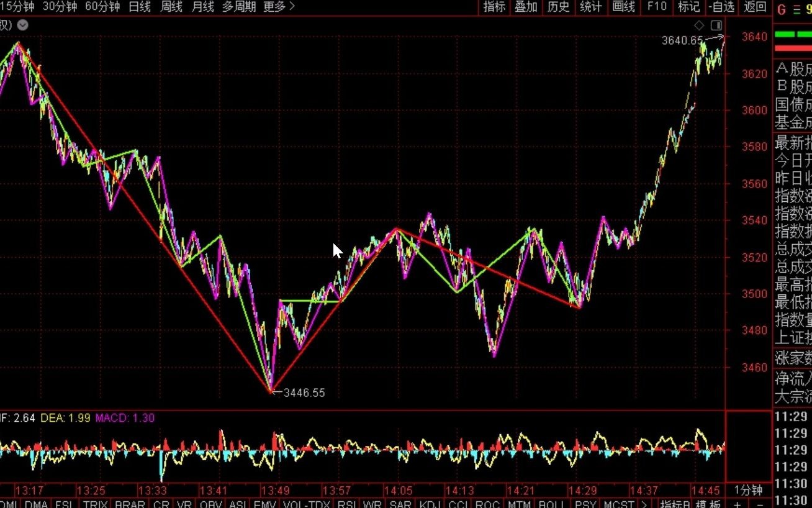Switch to the 60分钟 period
The height and width of the screenshot is (508, 812).
tap(102, 7)
